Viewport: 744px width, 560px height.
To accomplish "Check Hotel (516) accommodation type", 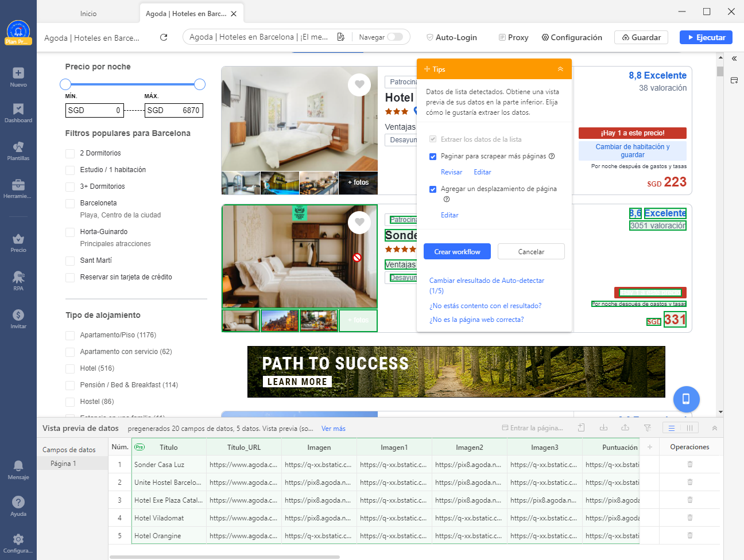I will (70, 368).
